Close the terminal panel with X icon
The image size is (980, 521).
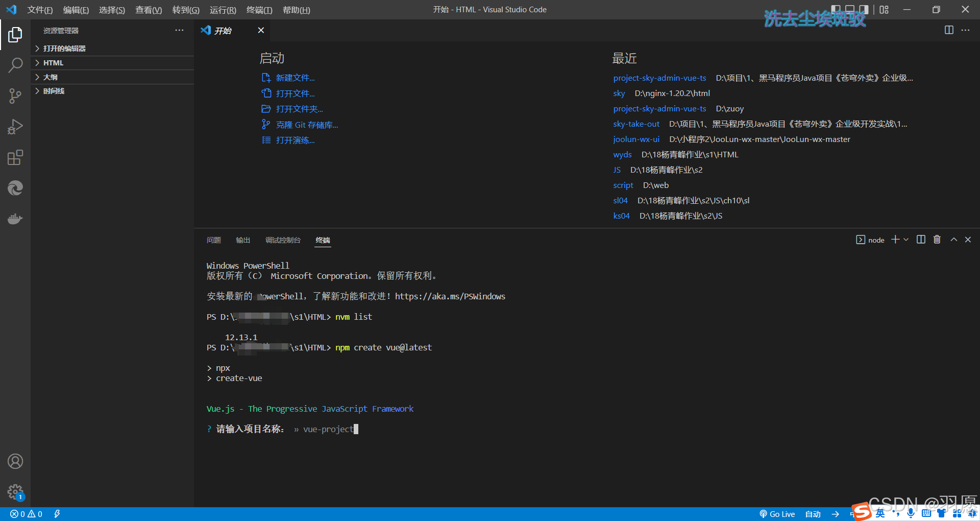click(x=968, y=240)
